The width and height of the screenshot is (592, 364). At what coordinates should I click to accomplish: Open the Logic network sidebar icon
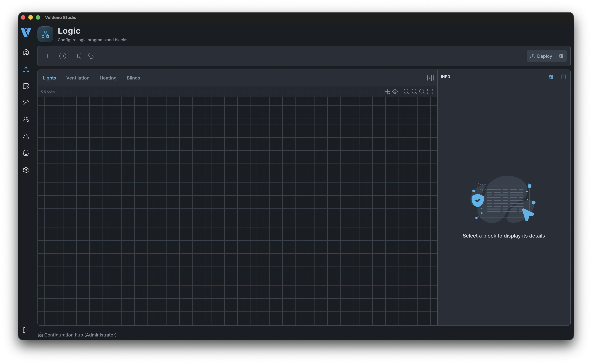[x=26, y=69]
